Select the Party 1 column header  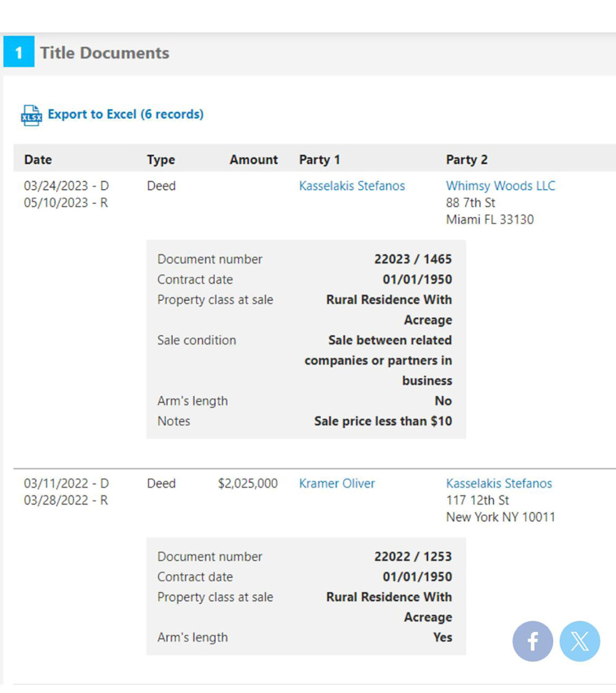tap(319, 159)
